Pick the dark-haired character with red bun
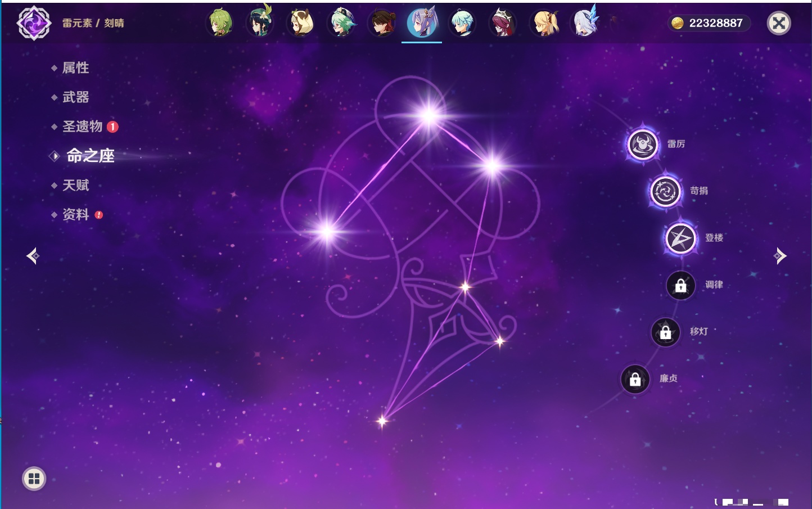Viewport: 812px width, 509px height. click(382, 23)
